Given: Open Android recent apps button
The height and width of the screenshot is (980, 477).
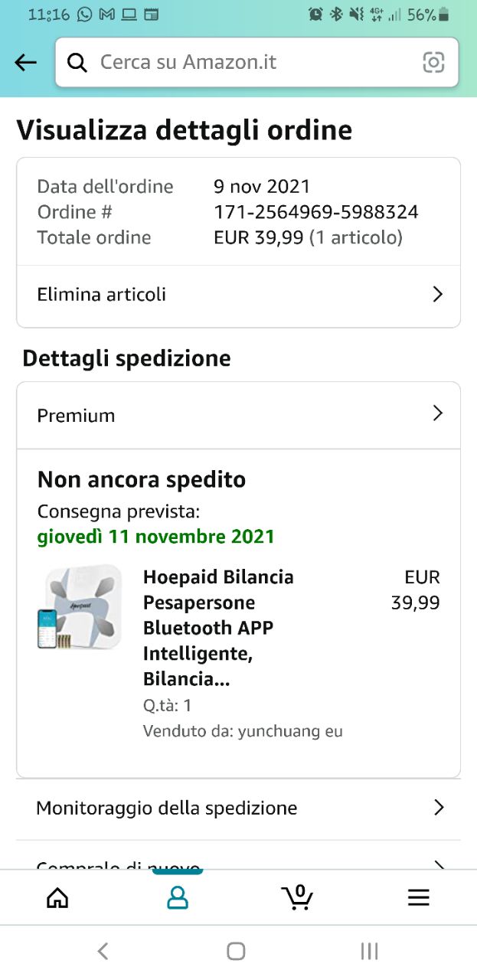Looking at the screenshot, I should [369, 951].
